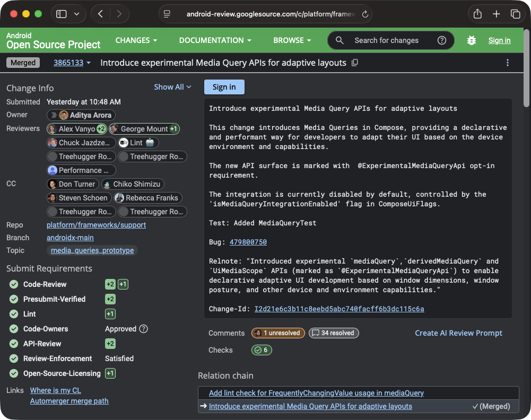Open the media_queries_prototype topic link
531x420 pixels.
click(x=92, y=250)
